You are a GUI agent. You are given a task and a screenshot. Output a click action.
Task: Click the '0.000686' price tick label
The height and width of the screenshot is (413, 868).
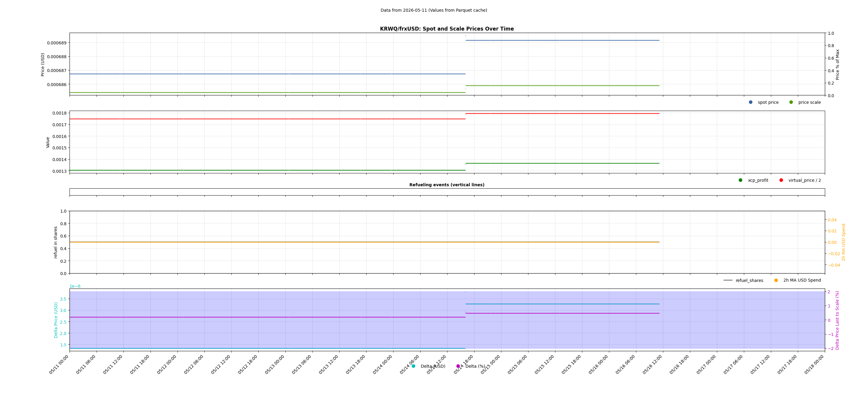[57, 85]
